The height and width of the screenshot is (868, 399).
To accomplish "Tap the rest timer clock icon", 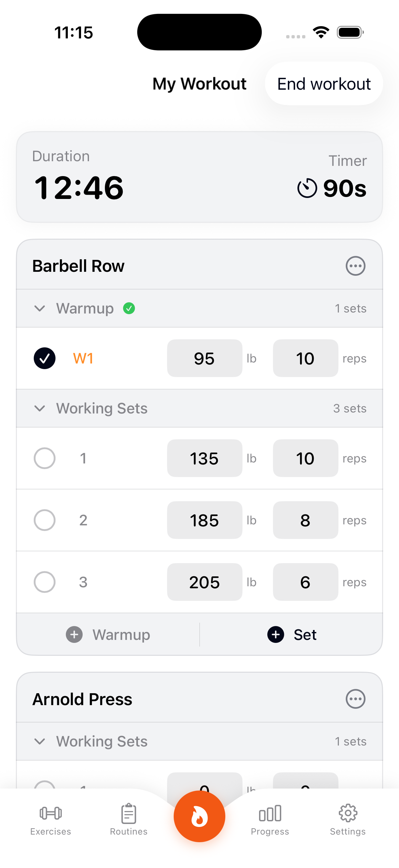I will [307, 188].
